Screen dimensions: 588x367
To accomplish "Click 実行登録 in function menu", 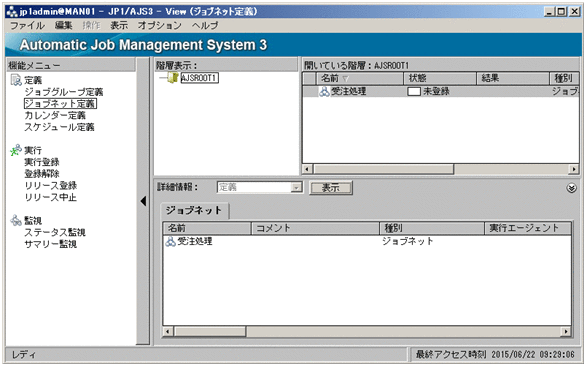I will pos(42,162).
